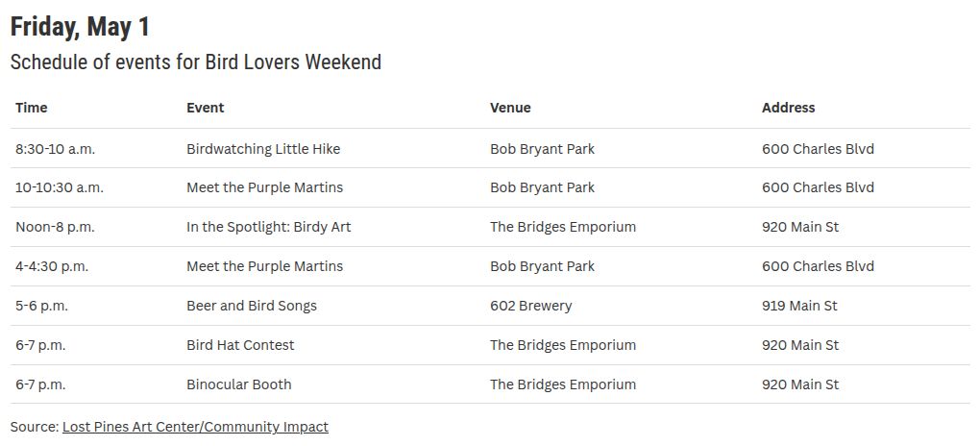
Task: Click the Event column header
Action: (x=205, y=108)
